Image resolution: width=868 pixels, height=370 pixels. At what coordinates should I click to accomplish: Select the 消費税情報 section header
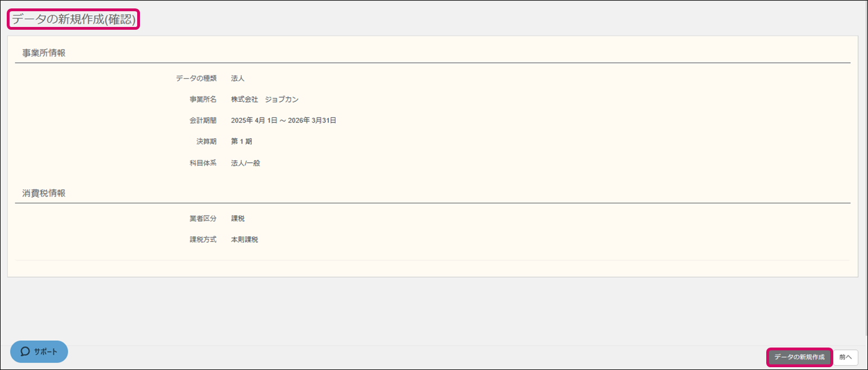pos(44,193)
